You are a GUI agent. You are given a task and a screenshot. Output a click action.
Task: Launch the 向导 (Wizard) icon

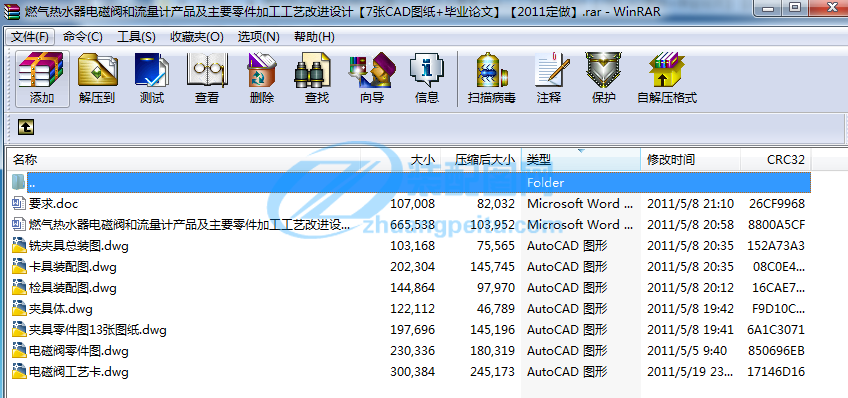click(x=372, y=78)
